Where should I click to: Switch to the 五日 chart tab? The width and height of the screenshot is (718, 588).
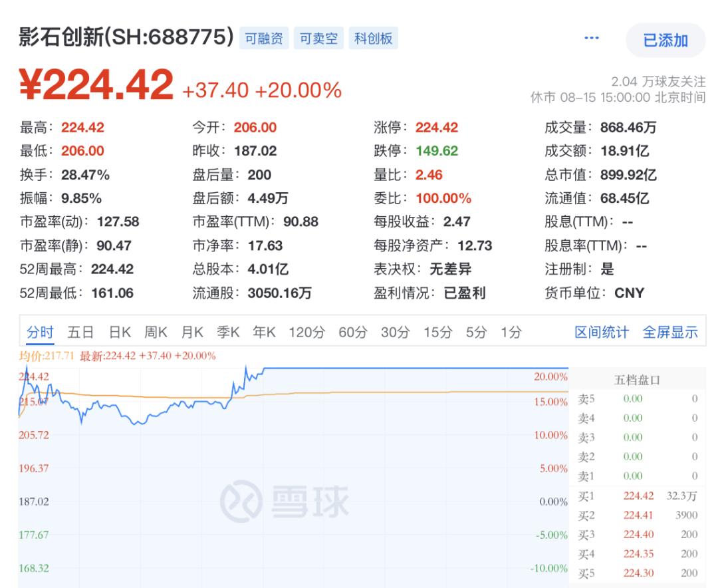(80, 332)
